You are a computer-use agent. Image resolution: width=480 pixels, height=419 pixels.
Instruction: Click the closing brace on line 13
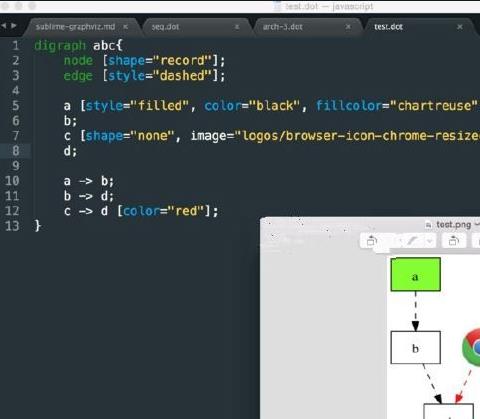tap(38, 226)
